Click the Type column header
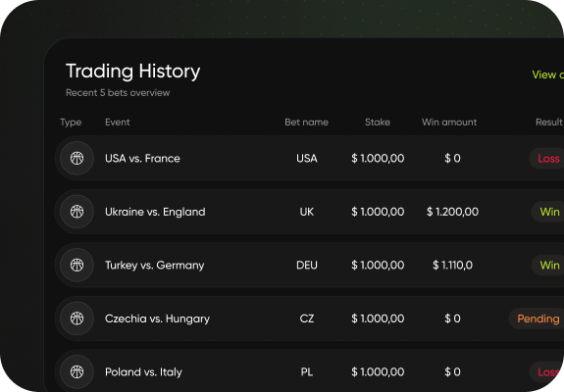The image size is (564, 392). pos(71,122)
